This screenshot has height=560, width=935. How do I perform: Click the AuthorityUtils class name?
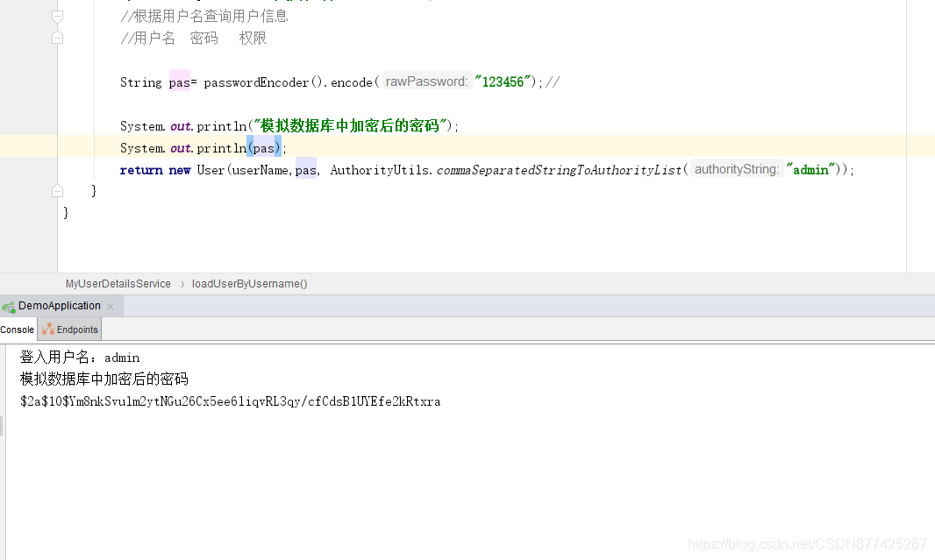379,170
